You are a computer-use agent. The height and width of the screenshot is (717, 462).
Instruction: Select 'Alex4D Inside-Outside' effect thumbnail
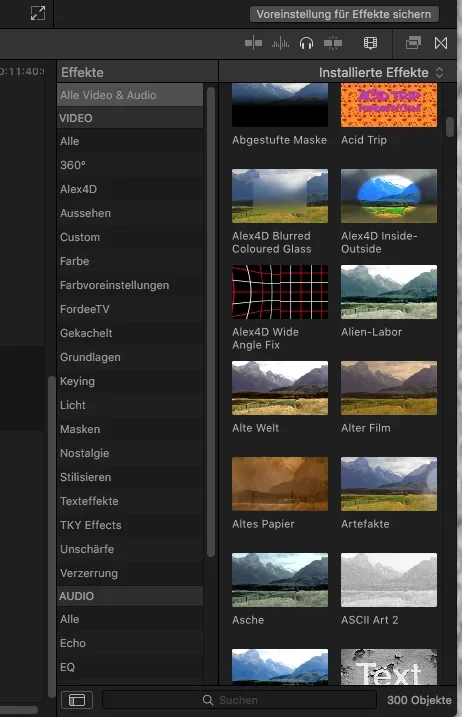pyautogui.click(x=389, y=196)
